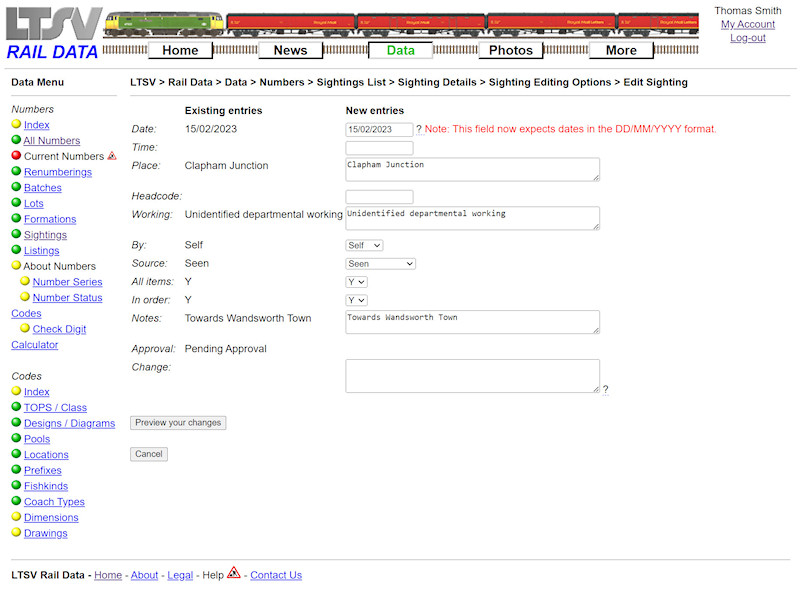Open the In order dropdown

(x=355, y=300)
